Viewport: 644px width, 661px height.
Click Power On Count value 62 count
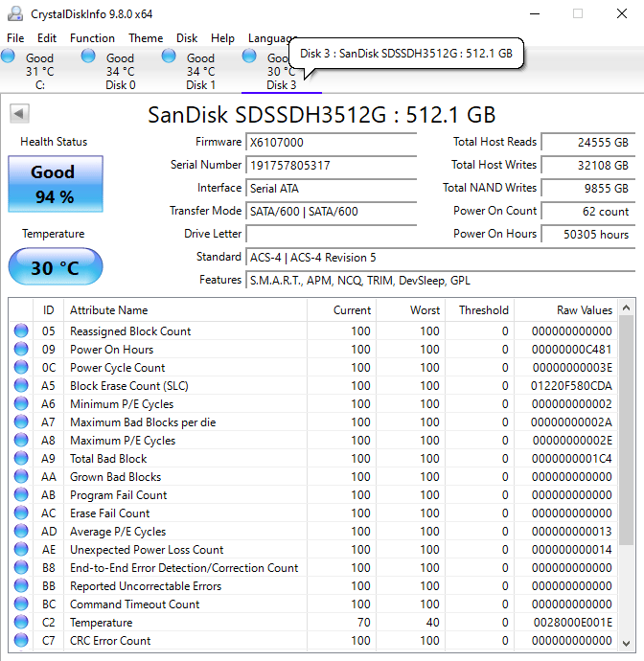tap(588, 211)
